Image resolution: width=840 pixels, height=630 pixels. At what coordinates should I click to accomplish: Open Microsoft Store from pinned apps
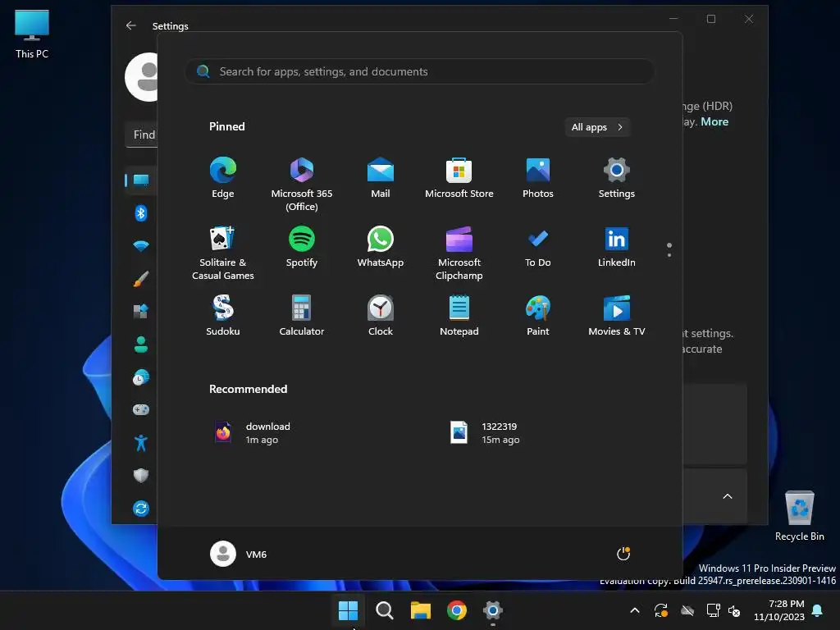tap(459, 178)
